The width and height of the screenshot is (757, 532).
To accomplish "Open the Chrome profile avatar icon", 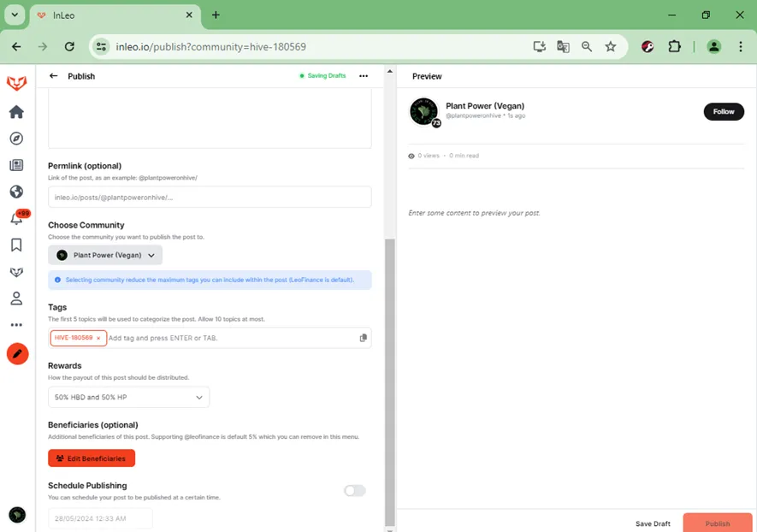I will (x=714, y=46).
